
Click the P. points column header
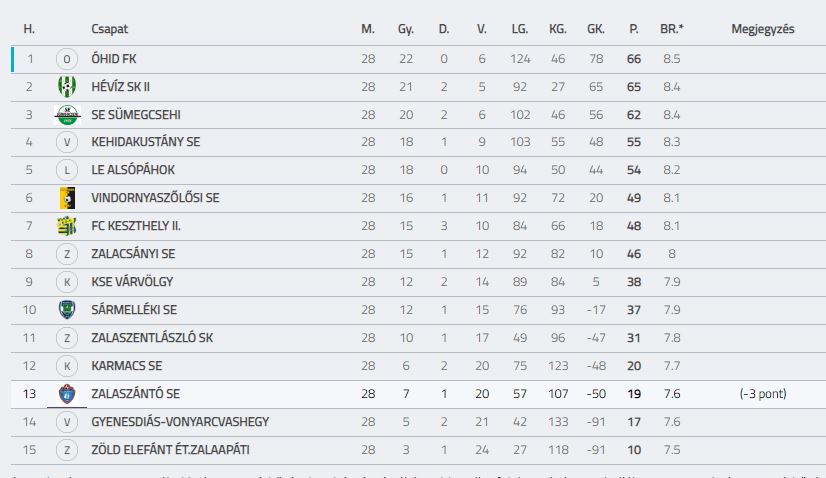pos(634,29)
